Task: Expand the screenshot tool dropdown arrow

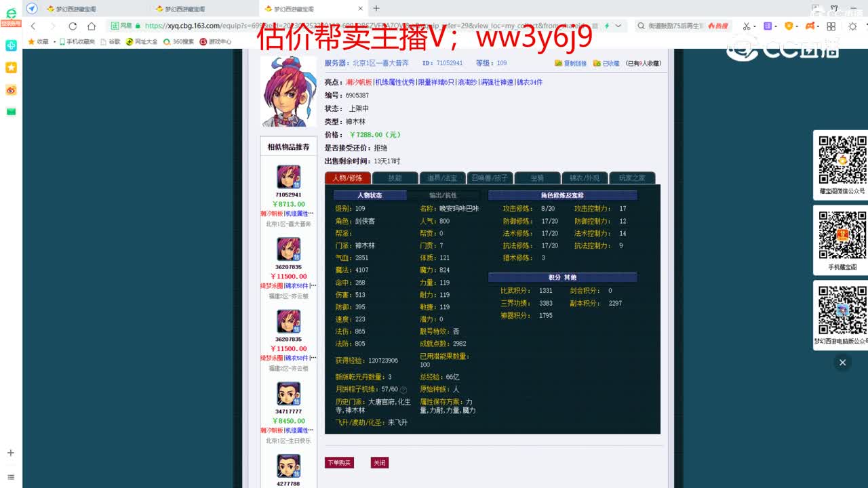Action: tap(755, 26)
